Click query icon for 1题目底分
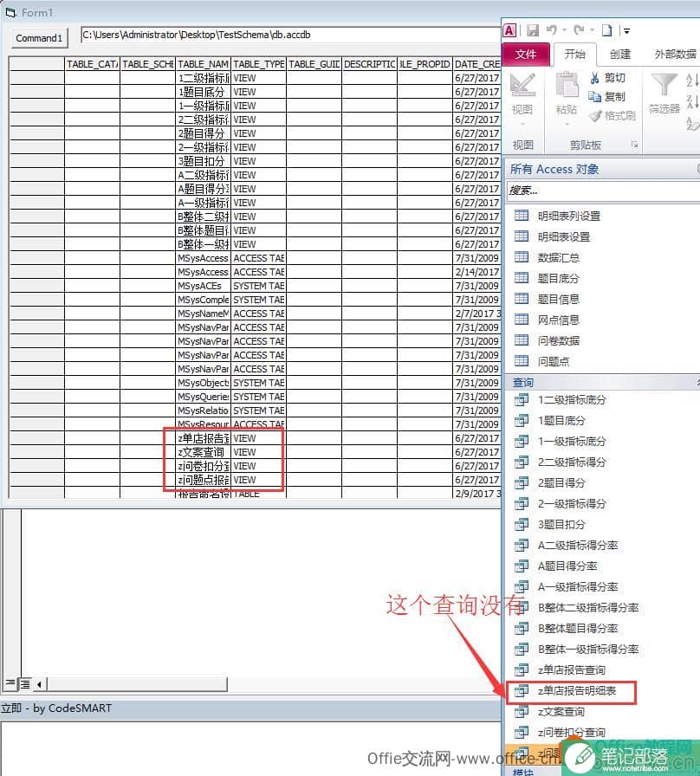700x776 pixels. pyautogui.click(x=522, y=421)
